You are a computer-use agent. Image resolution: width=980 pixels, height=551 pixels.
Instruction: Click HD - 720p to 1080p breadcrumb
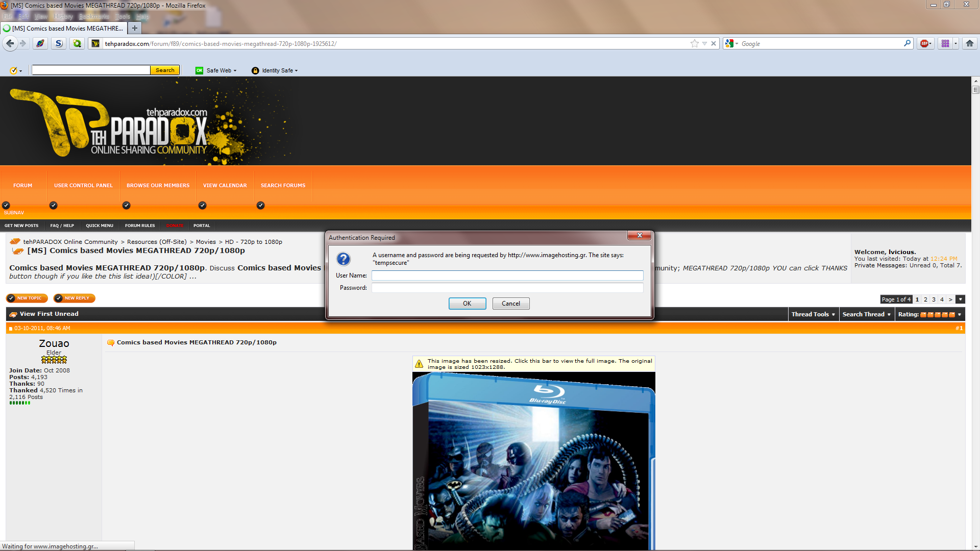(x=254, y=242)
